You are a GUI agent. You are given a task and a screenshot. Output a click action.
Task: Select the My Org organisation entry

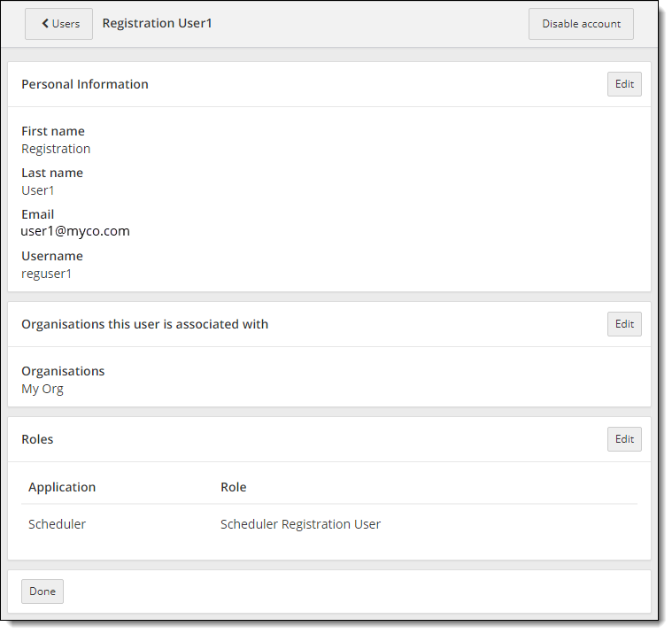tap(42, 389)
